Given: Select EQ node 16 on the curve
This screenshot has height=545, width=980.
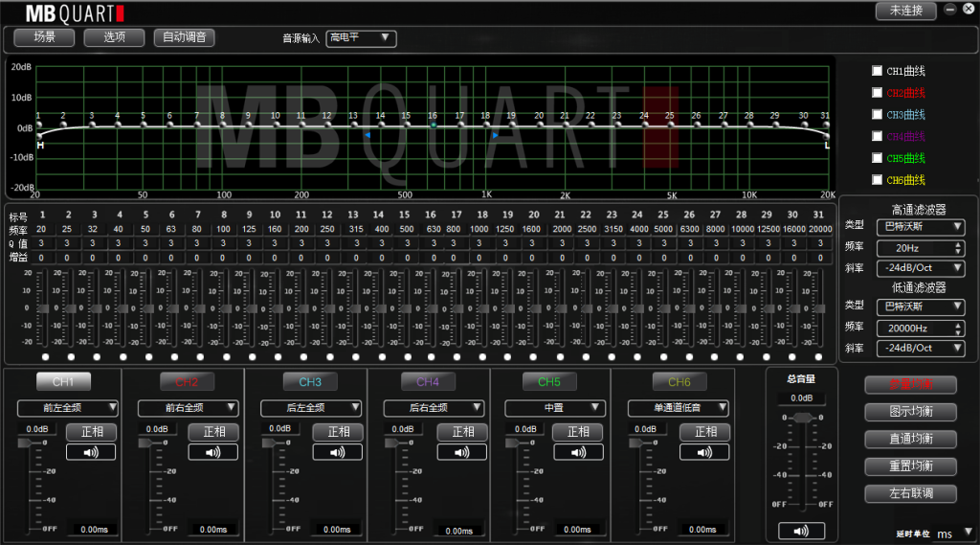Looking at the screenshot, I should [x=433, y=125].
